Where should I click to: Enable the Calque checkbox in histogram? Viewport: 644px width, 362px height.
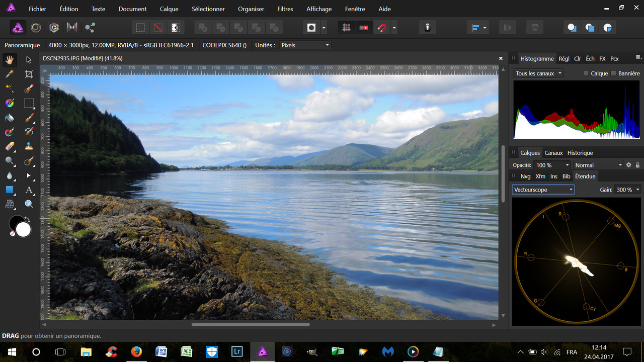(x=586, y=73)
